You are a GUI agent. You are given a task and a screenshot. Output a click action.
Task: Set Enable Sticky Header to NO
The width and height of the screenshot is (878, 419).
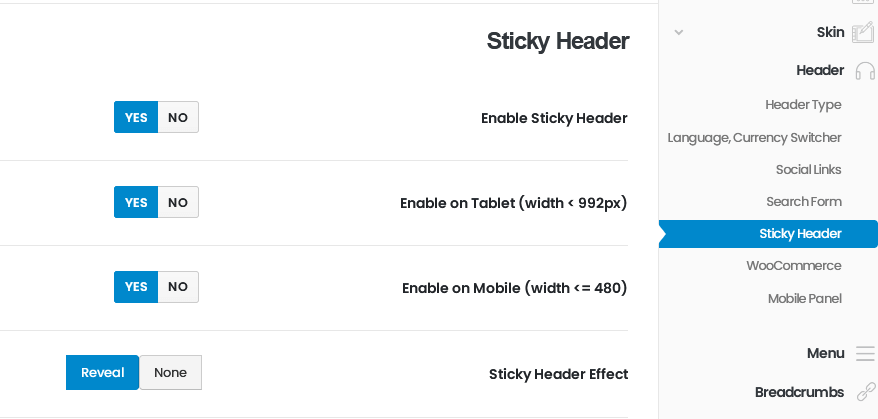click(178, 118)
